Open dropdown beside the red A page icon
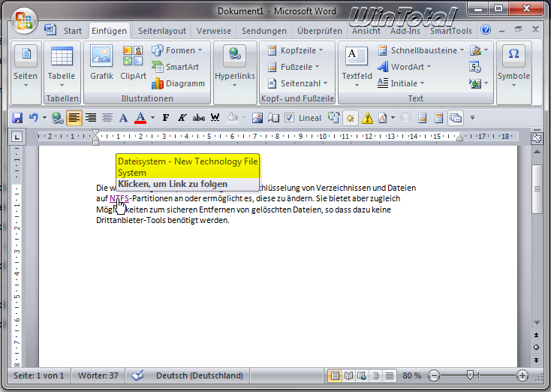This screenshot has width=551, height=392. (393, 118)
